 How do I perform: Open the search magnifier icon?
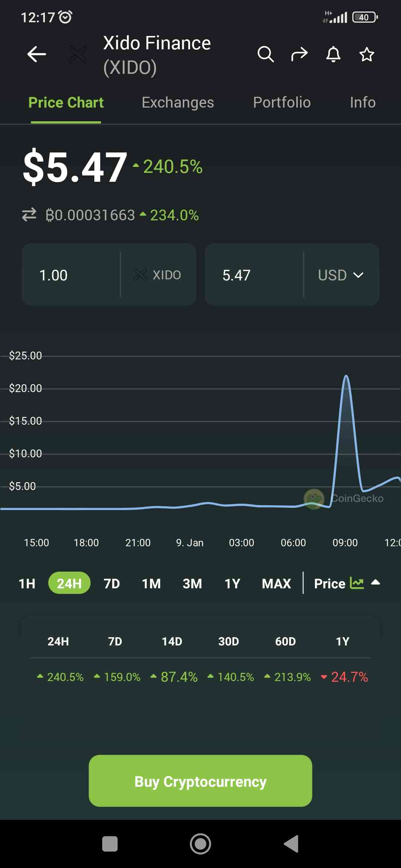[265, 55]
